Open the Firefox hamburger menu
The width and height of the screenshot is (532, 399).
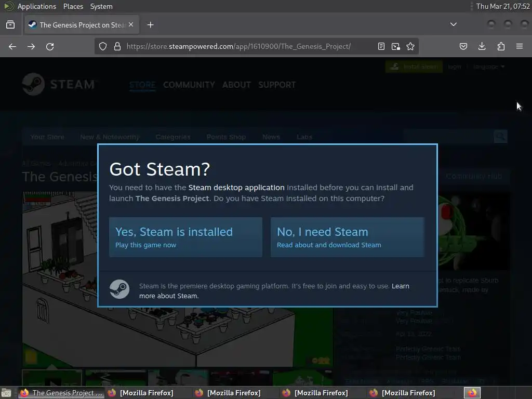(520, 46)
